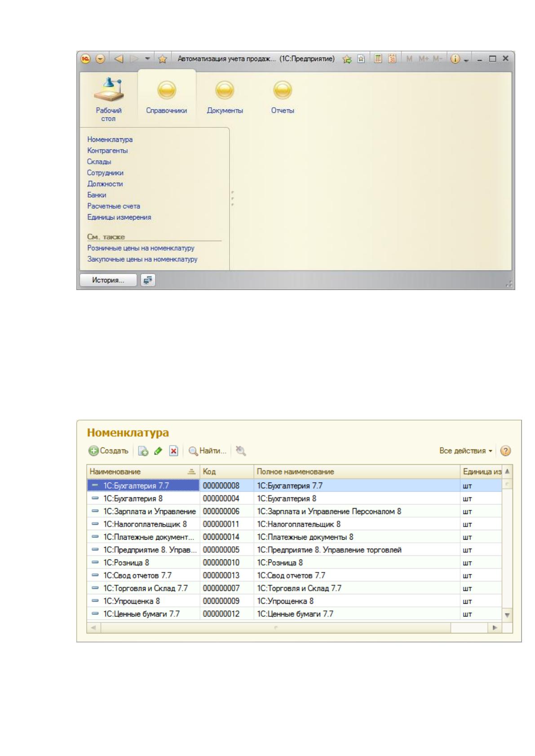535x756 pixels.
Task: Select the 1С:Розница 8 row
Action: pos(294,563)
